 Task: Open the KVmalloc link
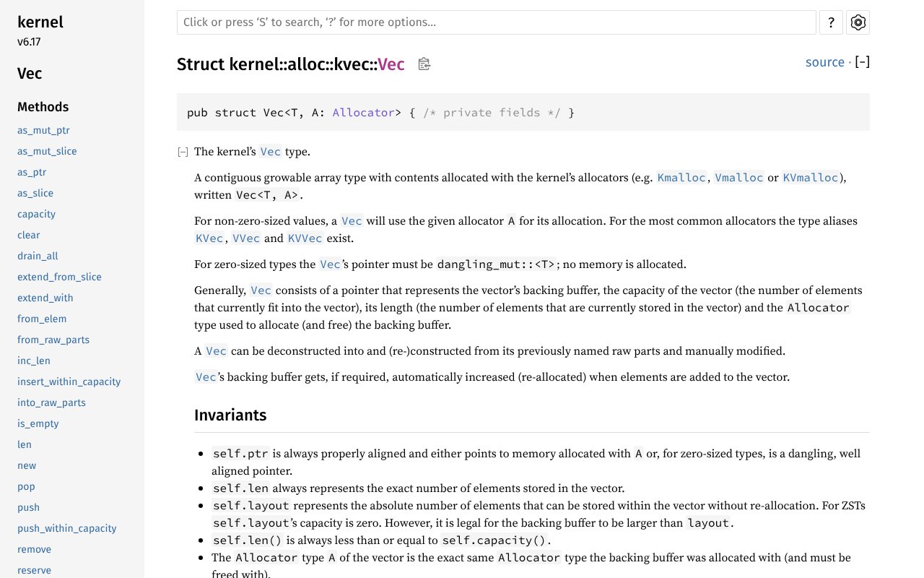point(811,178)
